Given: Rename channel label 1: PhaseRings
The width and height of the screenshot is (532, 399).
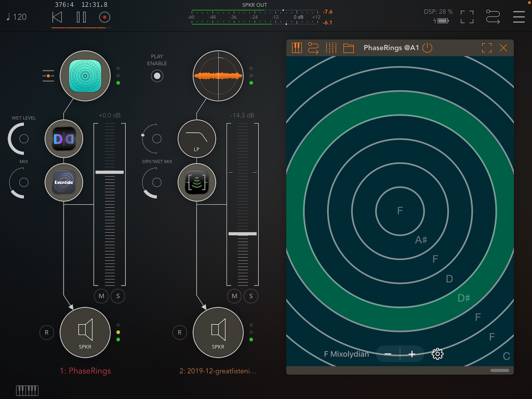Looking at the screenshot, I should point(85,371).
